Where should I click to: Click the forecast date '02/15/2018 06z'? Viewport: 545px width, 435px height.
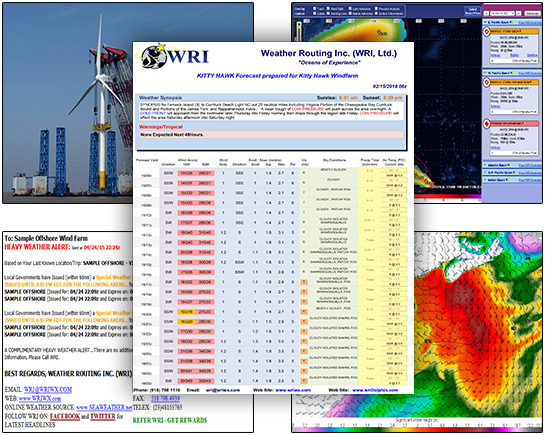tap(390, 86)
